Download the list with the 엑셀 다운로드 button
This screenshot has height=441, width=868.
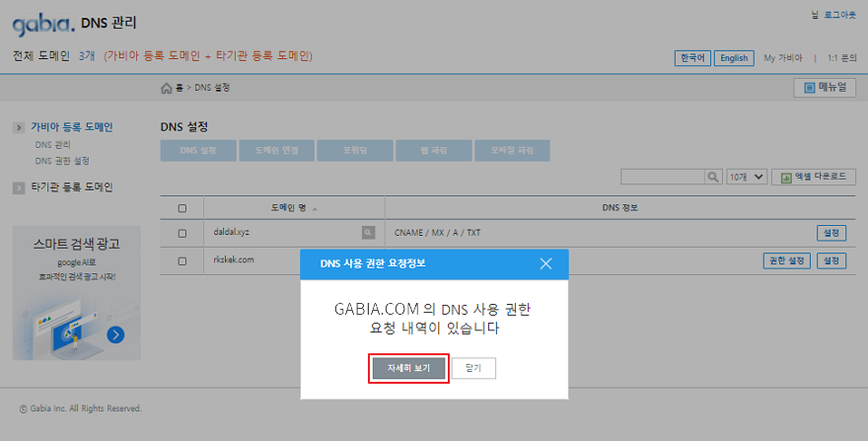coord(813,177)
